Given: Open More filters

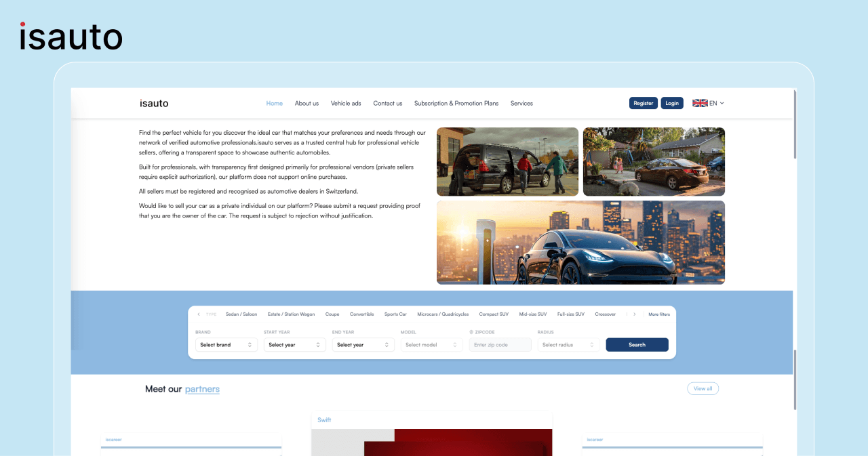Looking at the screenshot, I should 659,314.
